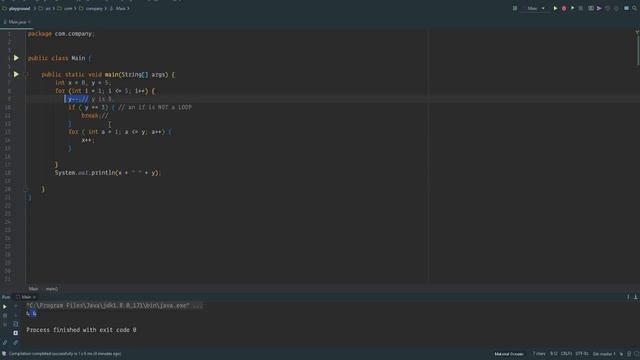Select the Main tab in Run tool window
Screen dimensions: 640x360
[x=26, y=297]
